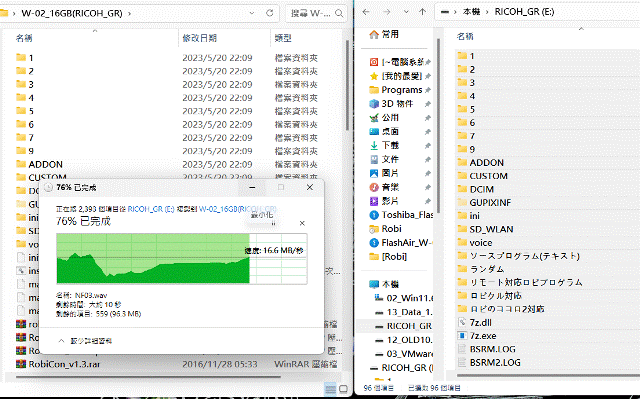Viewport: 640px width, 399px height.
Task: Click the up-one-level arrow in the right window
Action: [x=422, y=12]
